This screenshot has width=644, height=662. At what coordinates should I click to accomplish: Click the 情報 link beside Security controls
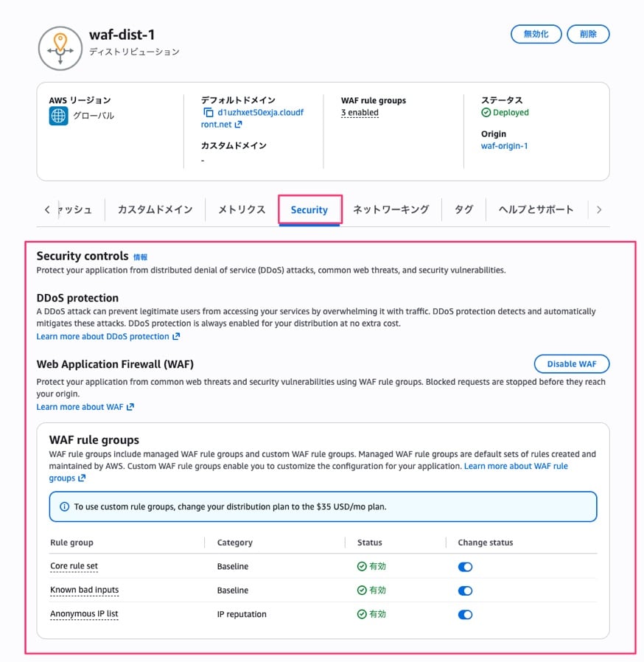(140, 257)
